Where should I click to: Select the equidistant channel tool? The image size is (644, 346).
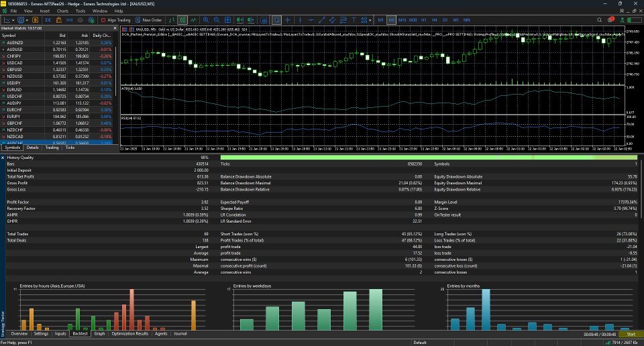pyautogui.click(x=332, y=19)
